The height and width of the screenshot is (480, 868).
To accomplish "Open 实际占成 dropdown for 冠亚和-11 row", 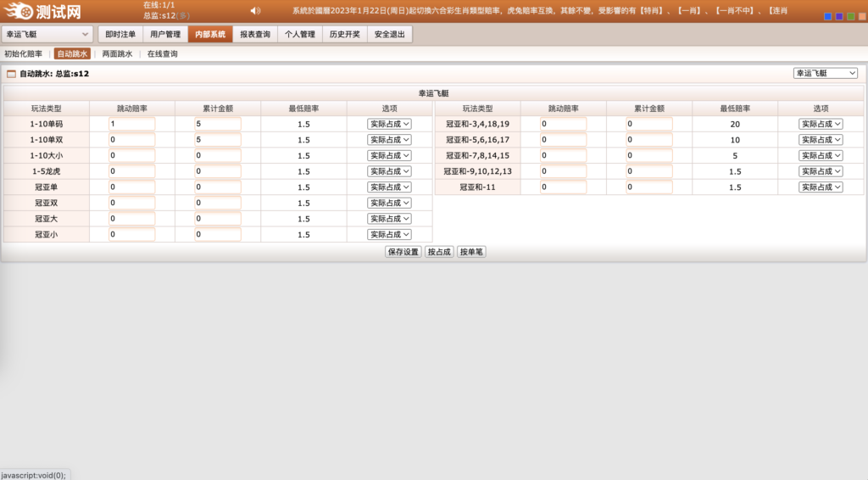I will [x=821, y=187].
